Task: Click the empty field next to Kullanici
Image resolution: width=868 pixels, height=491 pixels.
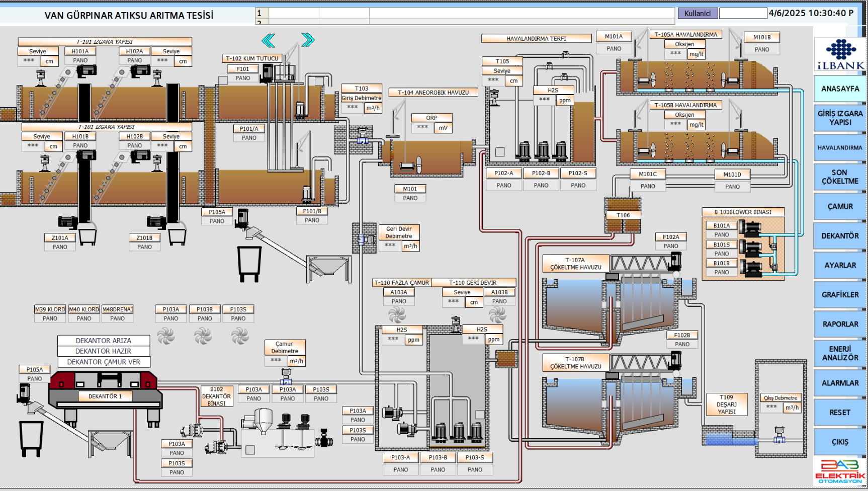Action: 742,14
